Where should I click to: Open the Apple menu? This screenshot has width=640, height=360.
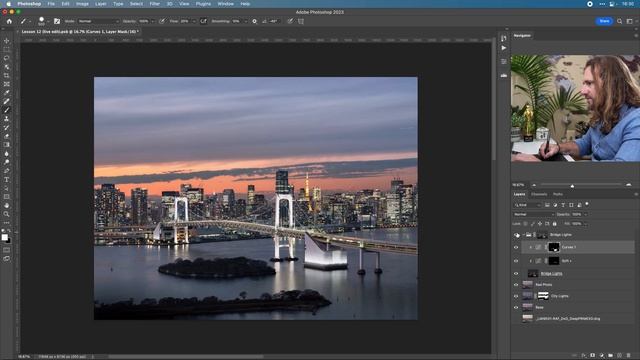pyautogui.click(x=8, y=4)
